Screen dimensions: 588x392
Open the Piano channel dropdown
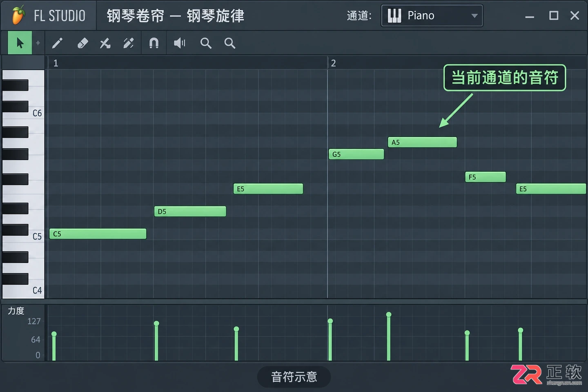point(432,16)
